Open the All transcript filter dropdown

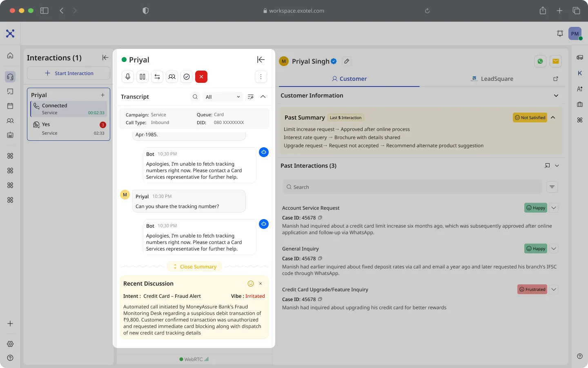[x=223, y=97]
